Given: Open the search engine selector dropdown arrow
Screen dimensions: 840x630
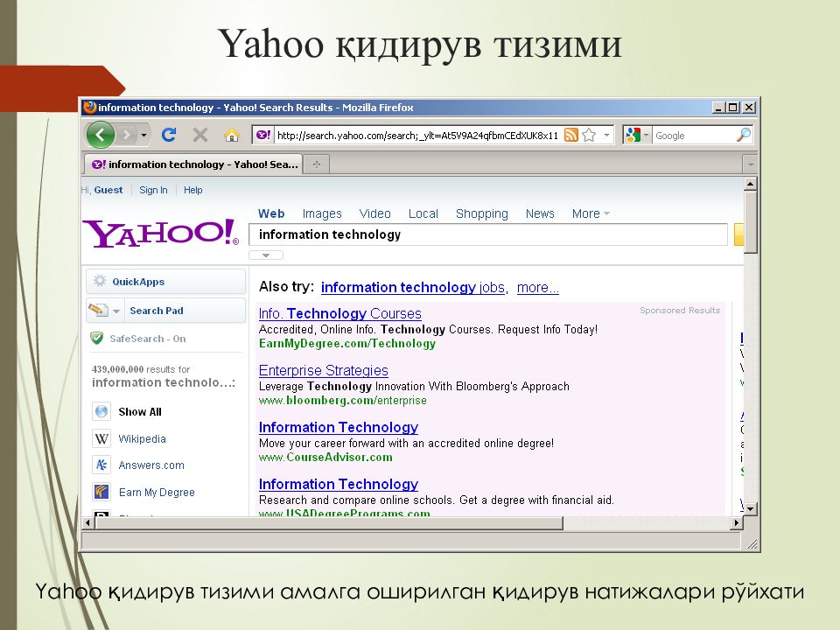Looking at the screenshot, I should (x=646, y=135).
